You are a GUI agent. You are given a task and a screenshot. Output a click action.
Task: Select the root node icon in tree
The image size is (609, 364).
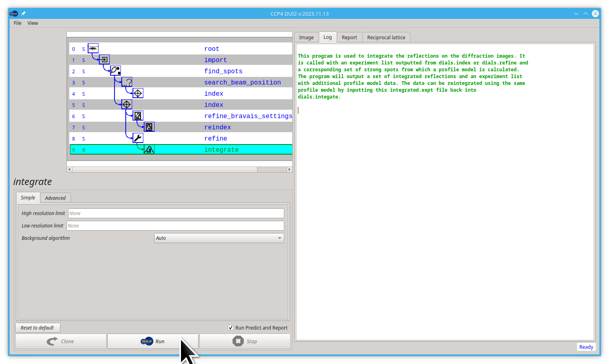pyautogui.click(x=93, y=48)
